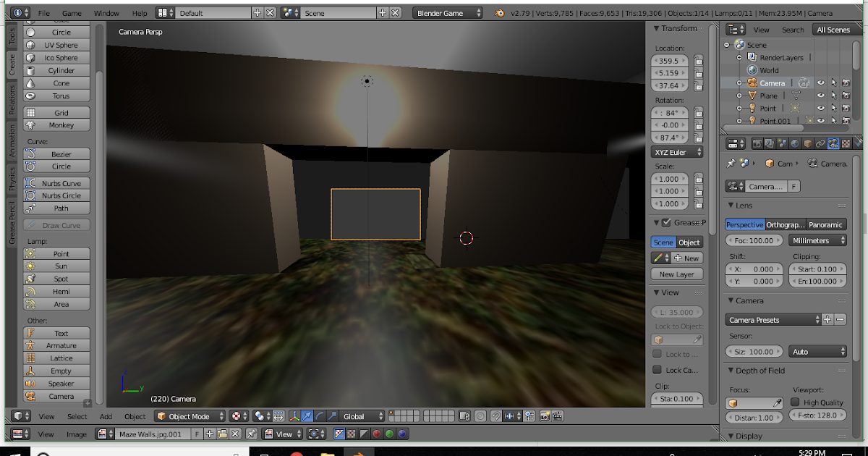Click the New Layer button in View panel

tap(676, 274)
